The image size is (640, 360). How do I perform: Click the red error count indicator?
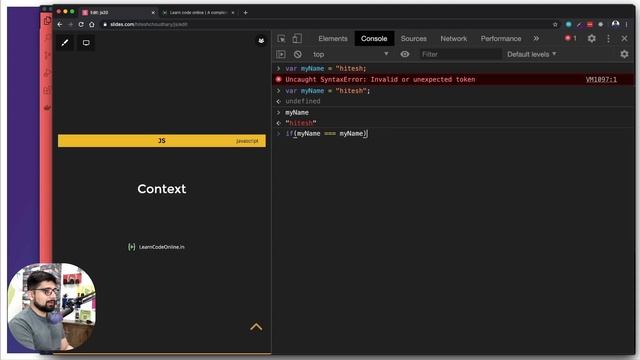571,38
